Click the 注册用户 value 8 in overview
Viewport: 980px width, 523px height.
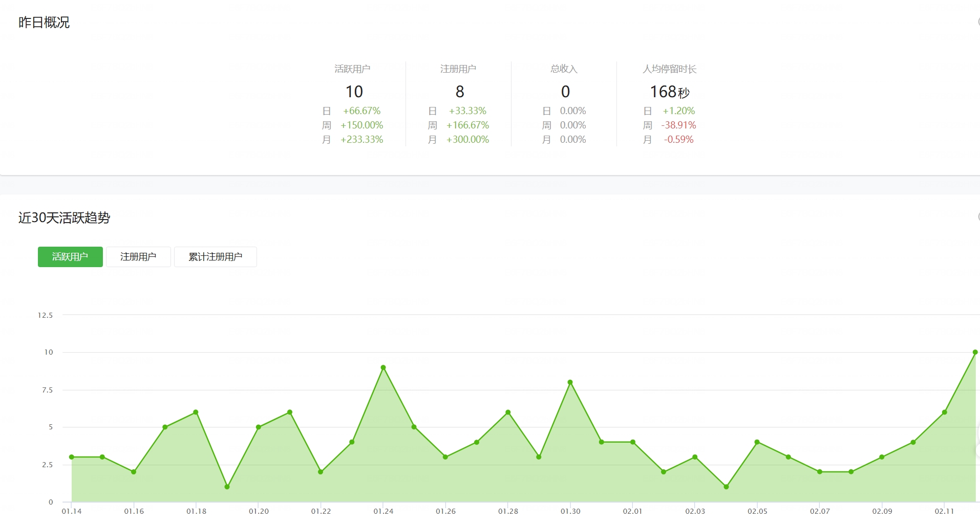tap(460, 92)
